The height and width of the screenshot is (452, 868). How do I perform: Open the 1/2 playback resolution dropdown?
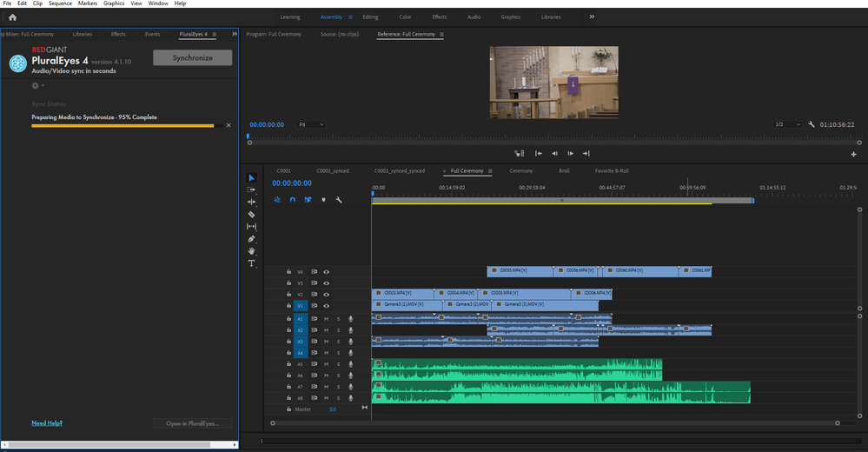(x=785, y=124)
